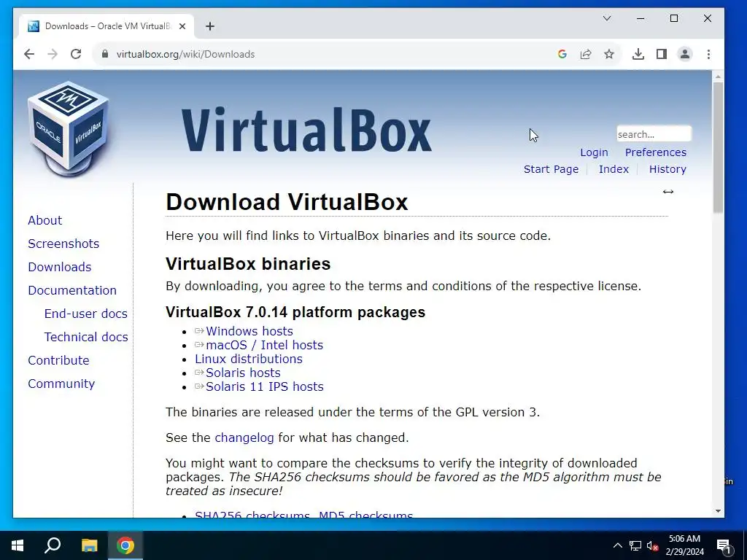Open the changelog link
The image size is (747, 560).
click(244, 437)
